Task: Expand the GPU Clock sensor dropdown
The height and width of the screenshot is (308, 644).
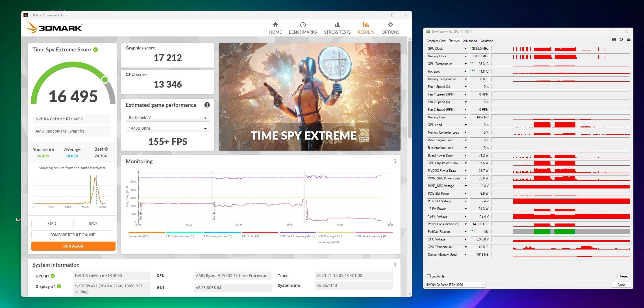Action: [465, 49]
